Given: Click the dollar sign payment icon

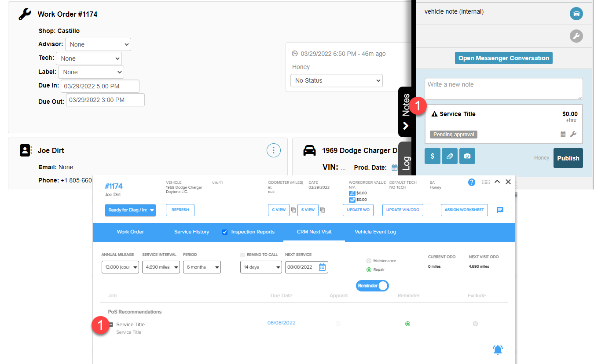Looking at the screenshot, I should (x=433, y=156).
